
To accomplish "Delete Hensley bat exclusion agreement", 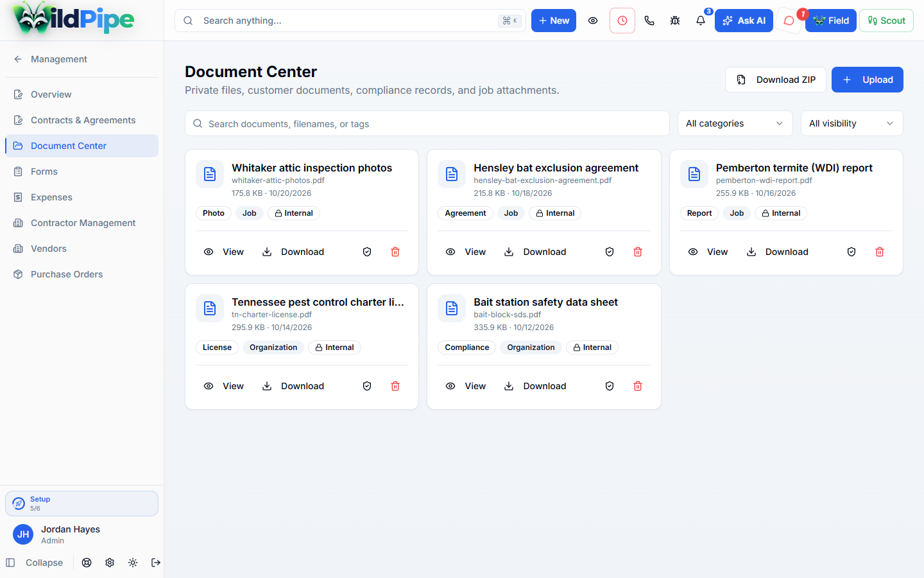I will coord(638,252).
